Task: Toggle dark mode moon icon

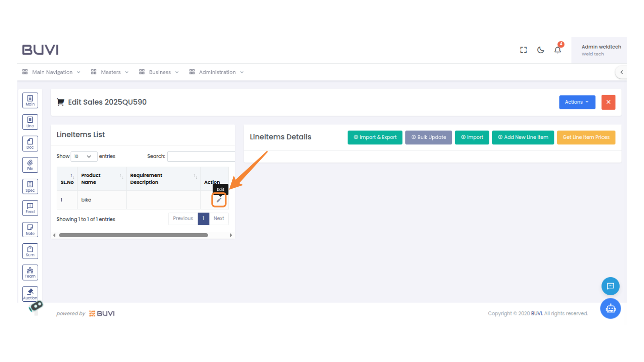Action: coord(540,50)
